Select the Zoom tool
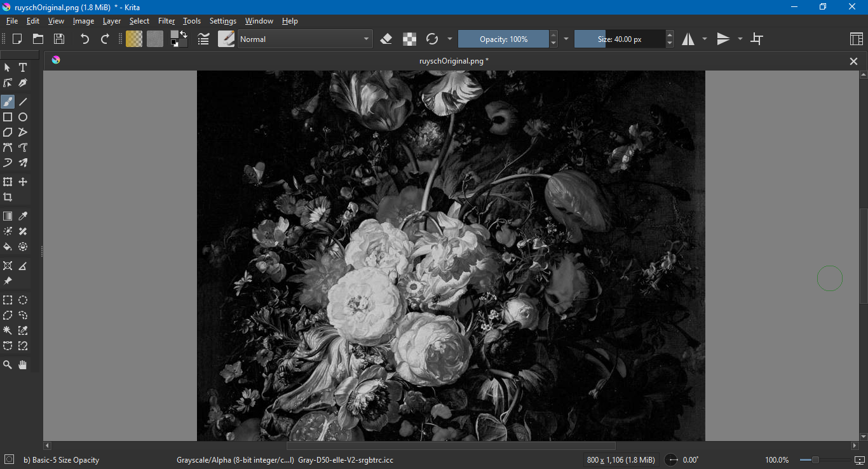This screenshot has width=868, height=469. click(x=8, y=365)
